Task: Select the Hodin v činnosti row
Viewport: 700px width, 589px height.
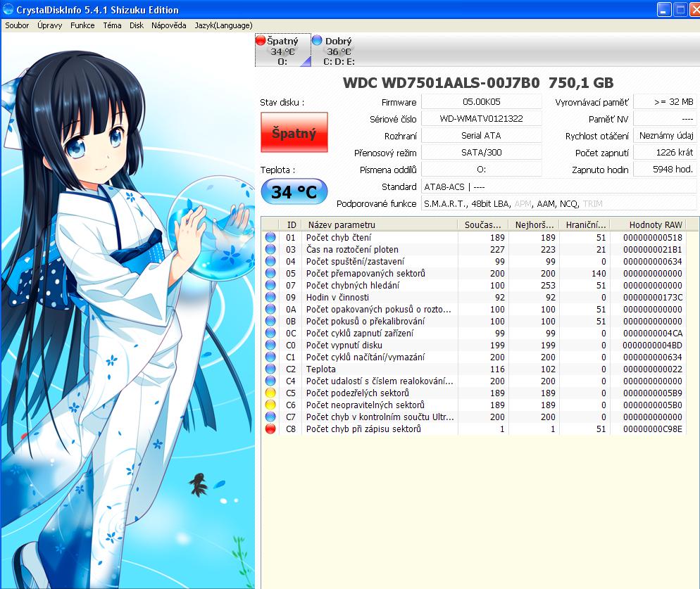Action: [x=474, y=297]
